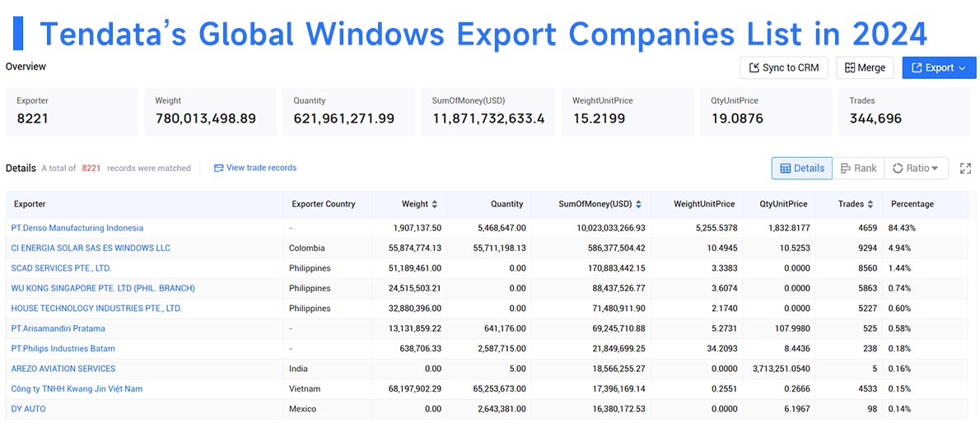Click the Merge button
This screenshot has height=427, width=980.
point(865,68)
